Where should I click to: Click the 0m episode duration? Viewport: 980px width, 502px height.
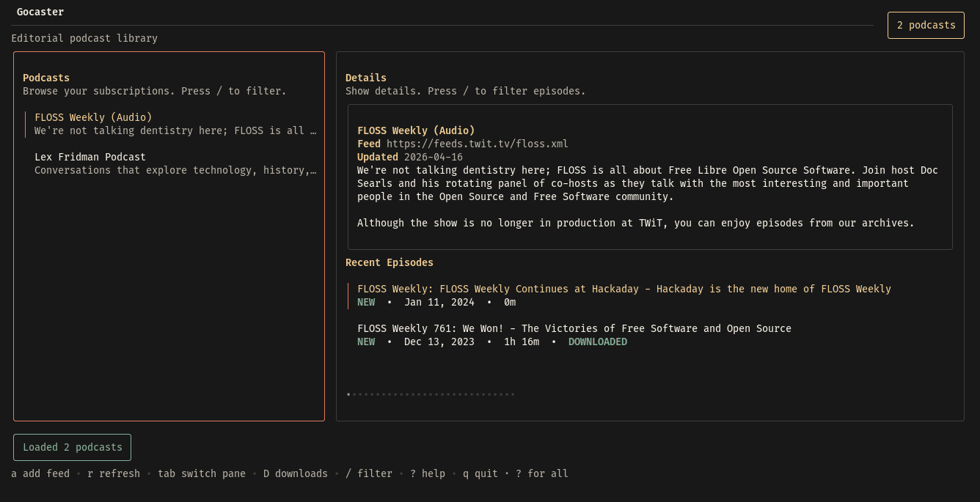[510, 302]
